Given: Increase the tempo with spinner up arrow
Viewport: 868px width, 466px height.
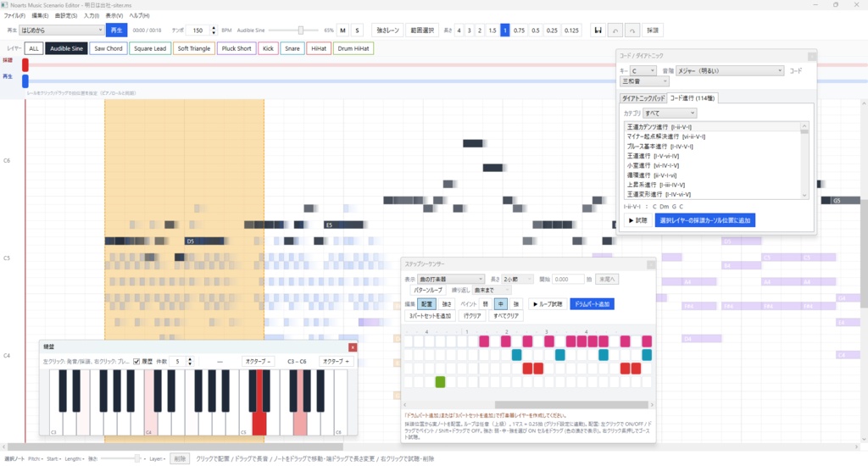Looking at the screenshot, I should (214, 28).
